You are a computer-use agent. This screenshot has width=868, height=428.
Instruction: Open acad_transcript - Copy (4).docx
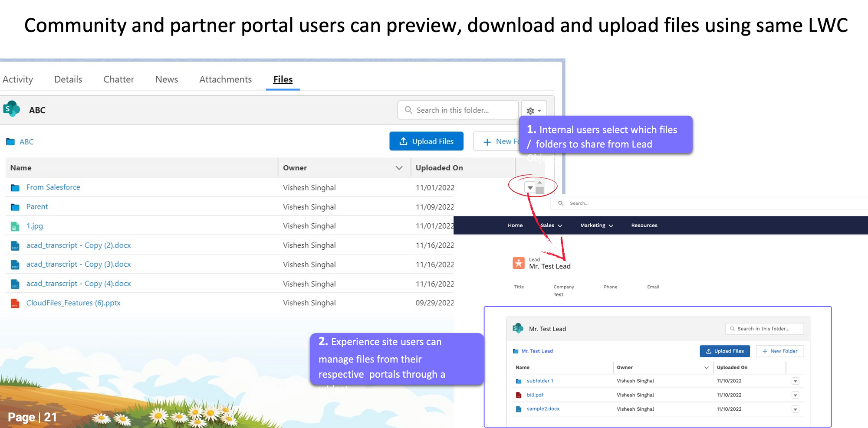pos(79,284)
